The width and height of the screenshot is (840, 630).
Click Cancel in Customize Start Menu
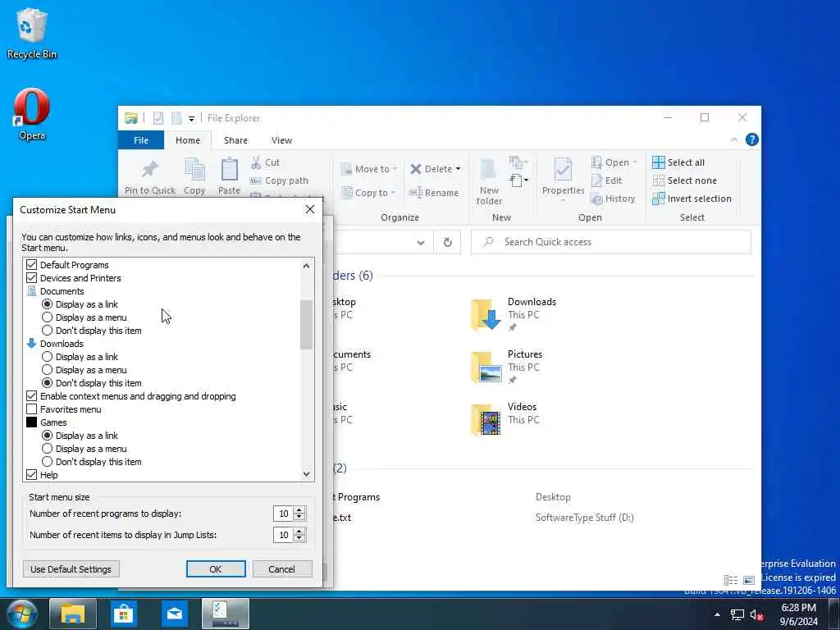[x=282, y=569]
